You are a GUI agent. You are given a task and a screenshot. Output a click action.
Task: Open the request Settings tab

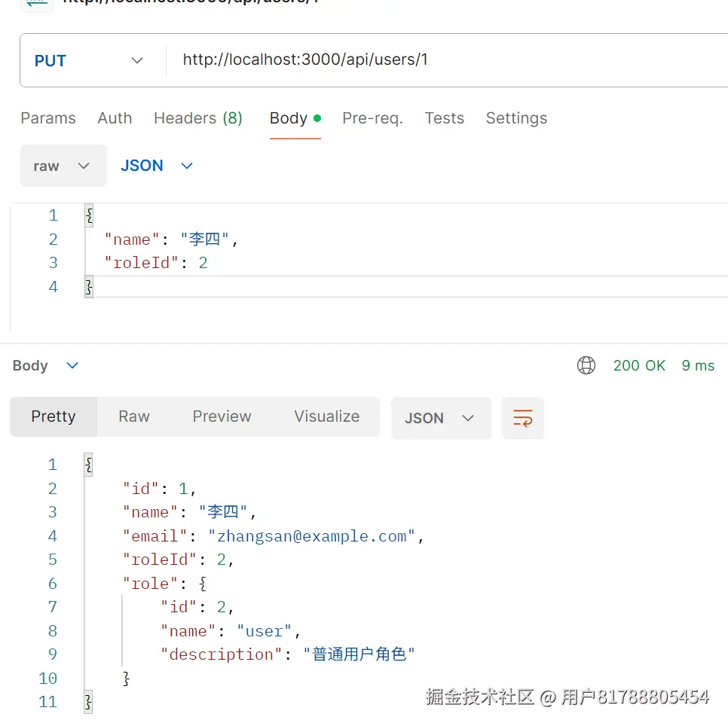(516, 118)
